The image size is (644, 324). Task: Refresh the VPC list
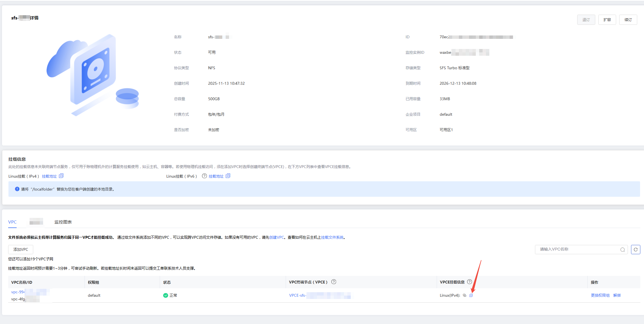pos(636,249)
